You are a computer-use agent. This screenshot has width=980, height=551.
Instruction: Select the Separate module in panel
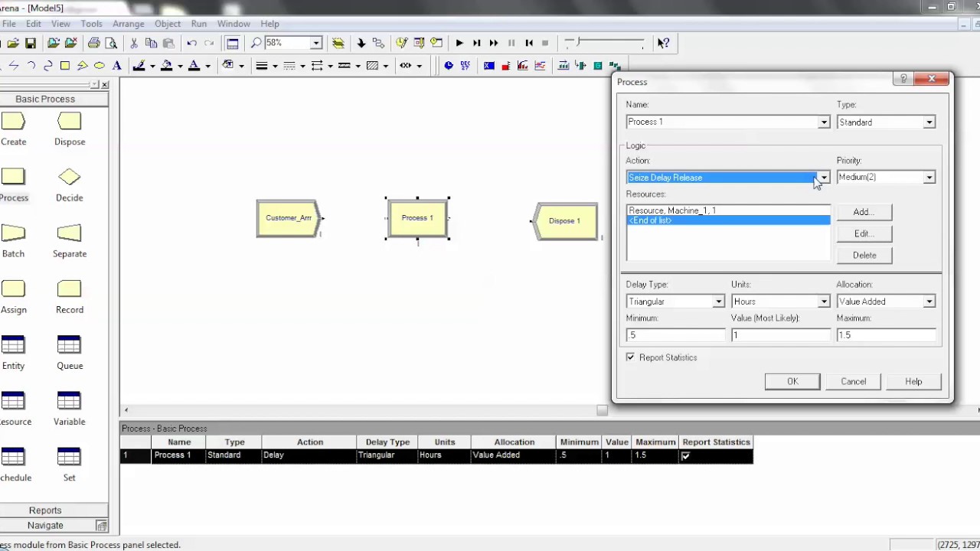pyautogui.click(x=69, y=240)
